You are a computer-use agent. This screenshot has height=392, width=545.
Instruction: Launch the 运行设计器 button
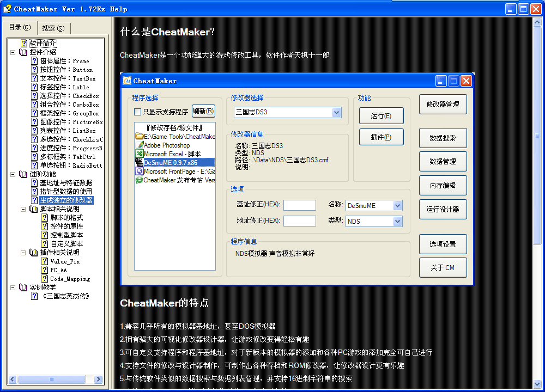(x=443, y=210)
